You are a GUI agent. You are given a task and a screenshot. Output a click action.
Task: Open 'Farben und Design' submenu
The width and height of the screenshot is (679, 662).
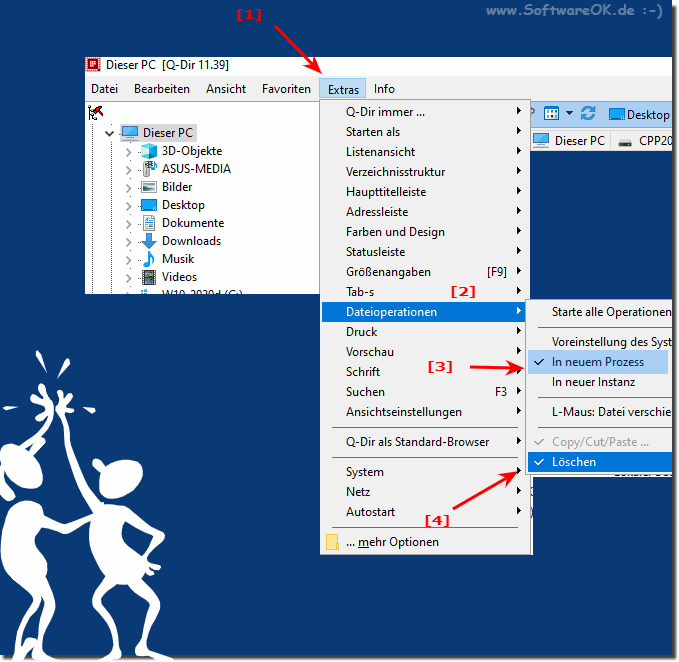click(x=425, y=232)
